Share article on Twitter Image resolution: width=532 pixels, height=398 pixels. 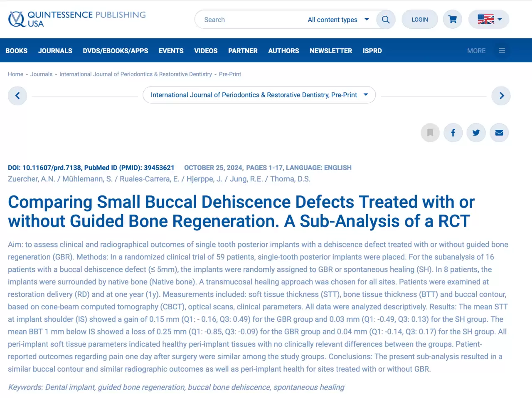476,133
